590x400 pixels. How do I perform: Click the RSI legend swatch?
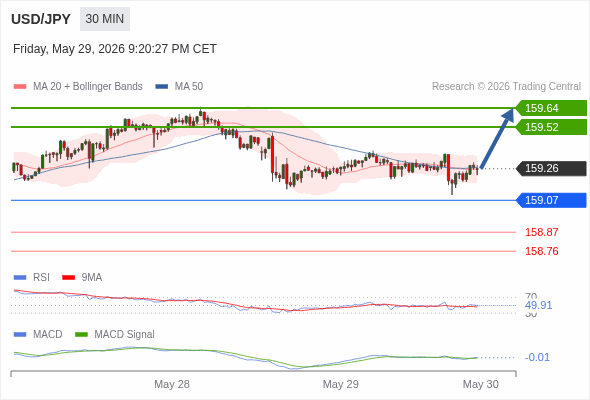point(20,278)
